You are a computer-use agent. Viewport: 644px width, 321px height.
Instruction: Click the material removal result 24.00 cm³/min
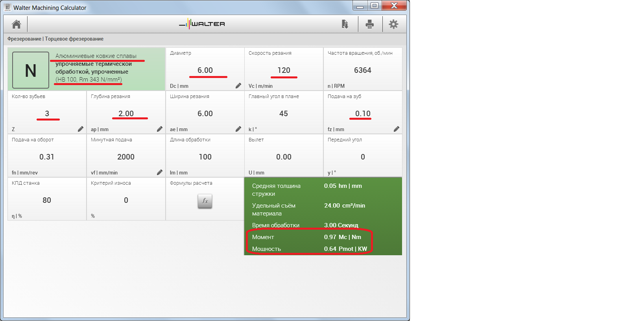point(345,206)
